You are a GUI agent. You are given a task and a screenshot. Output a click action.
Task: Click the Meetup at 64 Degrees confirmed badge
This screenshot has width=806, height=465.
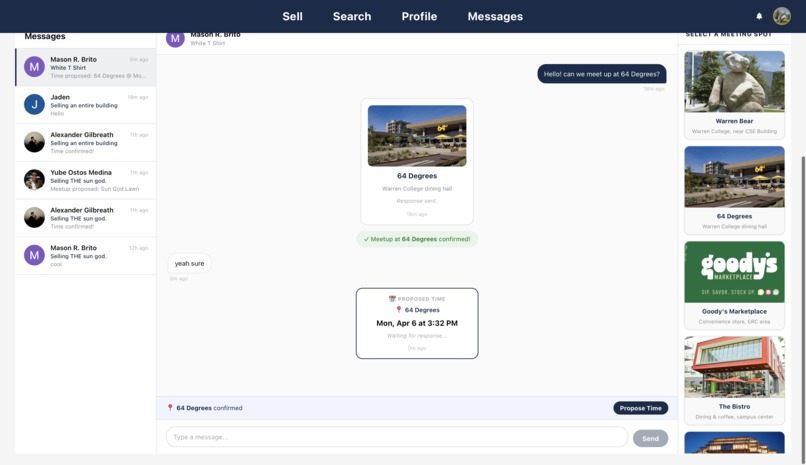click(417, 239)
